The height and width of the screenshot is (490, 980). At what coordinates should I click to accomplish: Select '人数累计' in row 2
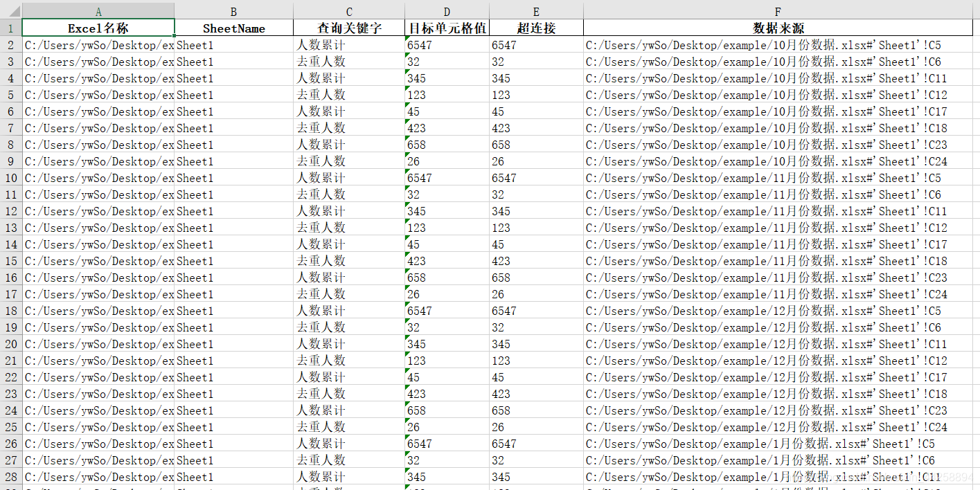pyautogui.click(x=349, y=45)
